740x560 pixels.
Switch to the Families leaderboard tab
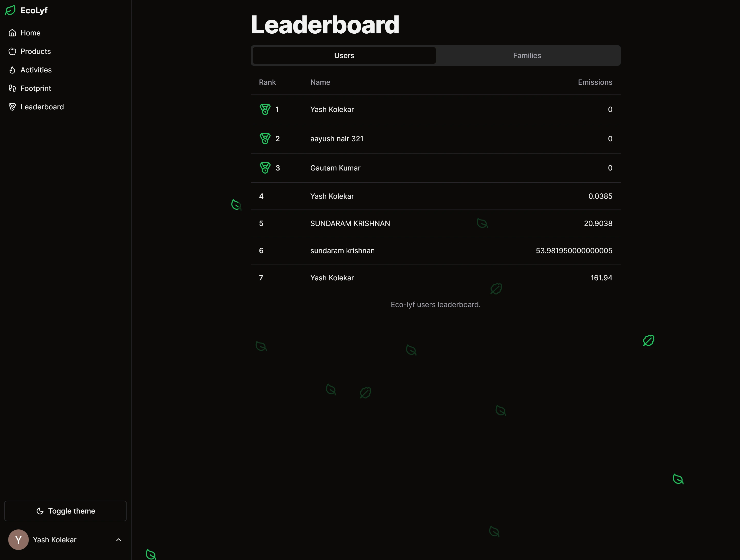(527, 55)
